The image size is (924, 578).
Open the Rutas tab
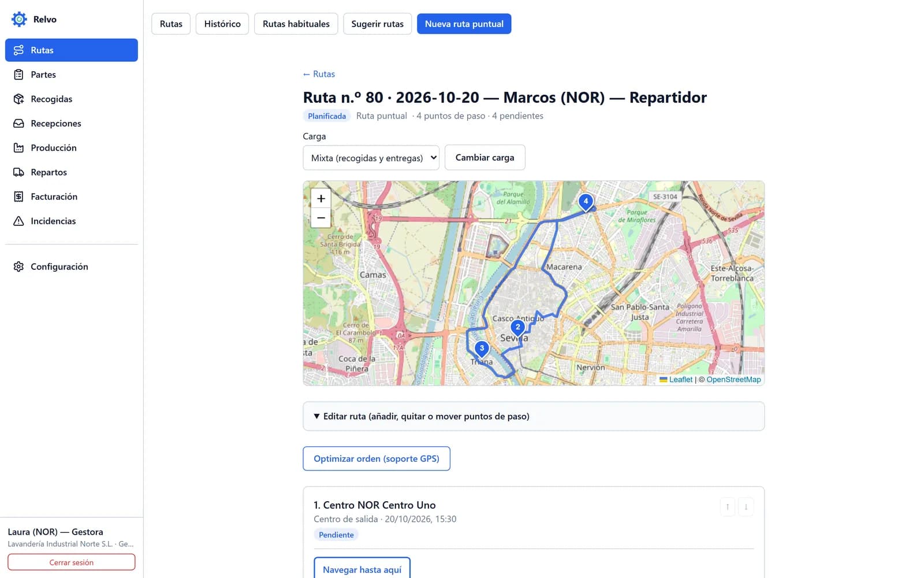click(171, 24)
